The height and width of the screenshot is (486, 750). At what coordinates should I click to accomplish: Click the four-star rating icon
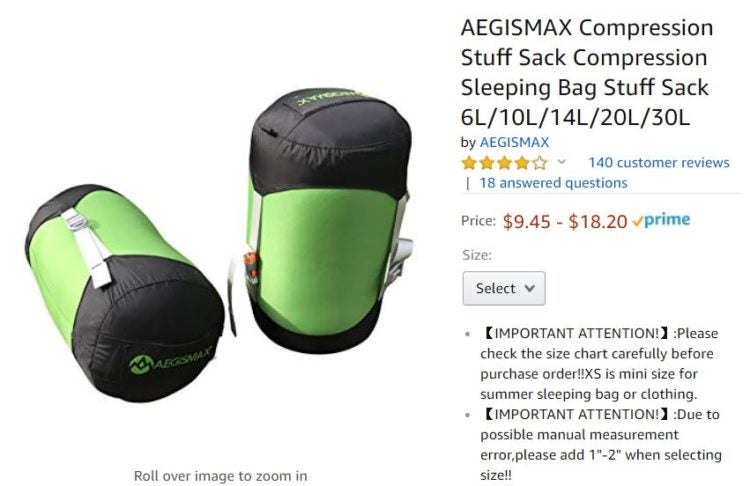coord(505,163)
